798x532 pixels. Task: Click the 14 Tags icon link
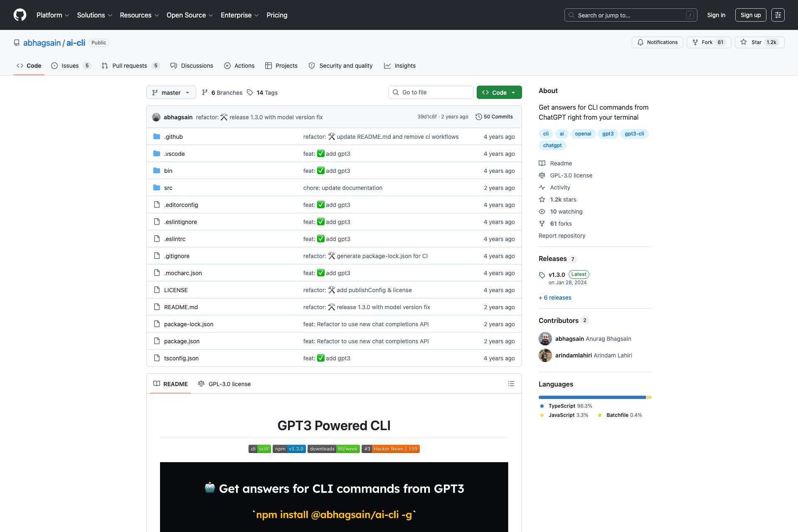coord(262,93)
